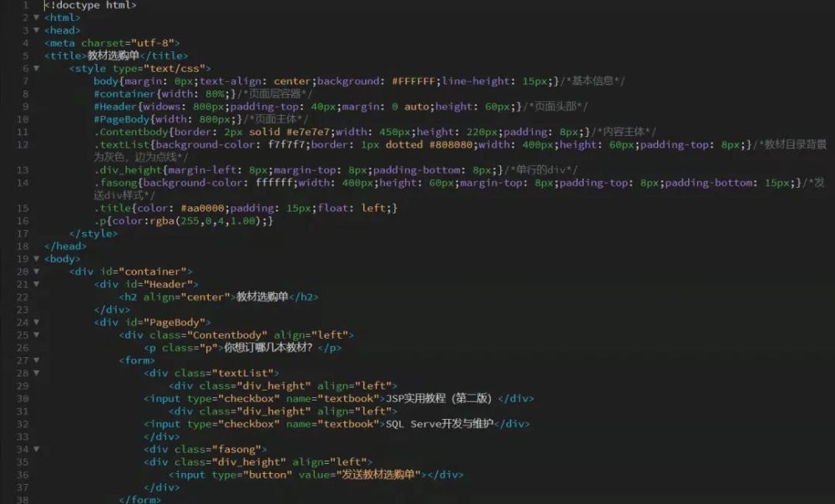Click the meta charset="utf-8" line
The image size is (835, 504).
(112, 43)
